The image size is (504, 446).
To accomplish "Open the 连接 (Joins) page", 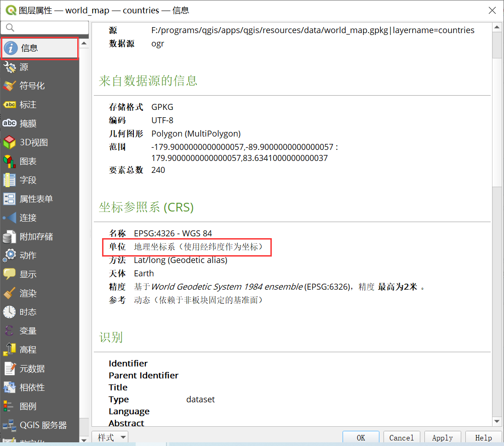I will (40, 218).
